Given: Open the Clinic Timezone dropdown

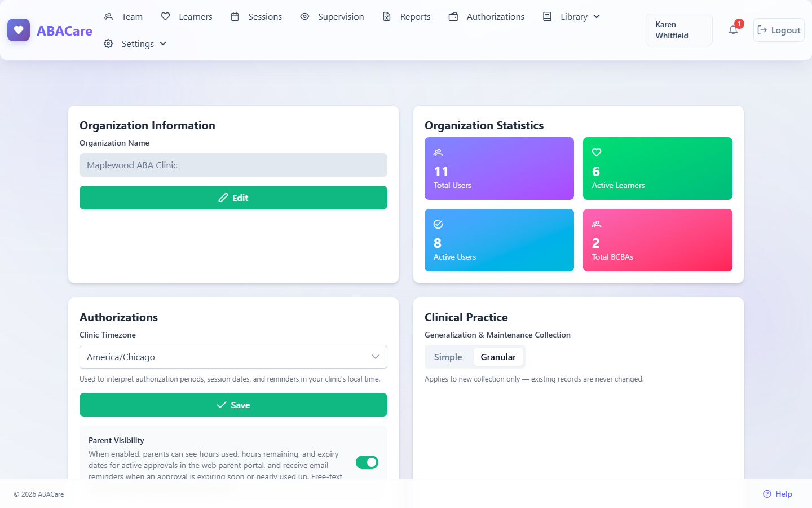Looking at the screenshot, I should coord(233,357).
